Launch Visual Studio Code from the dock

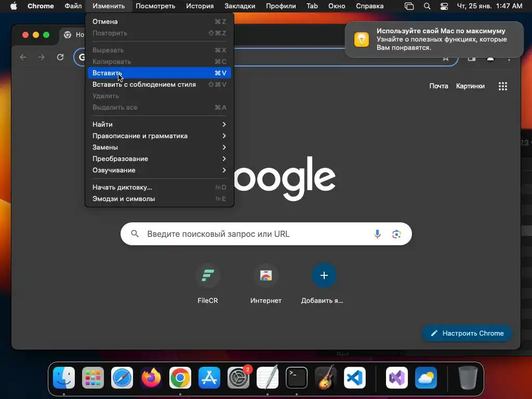(354, 378)
